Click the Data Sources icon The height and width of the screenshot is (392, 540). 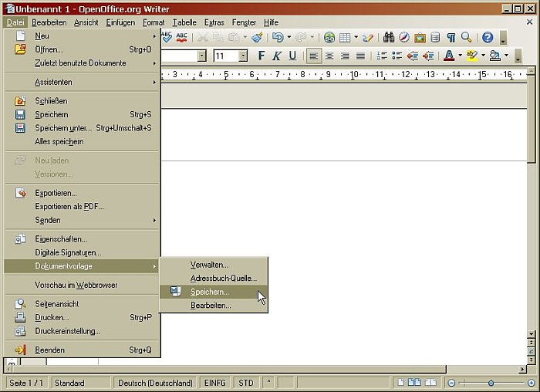click(435, 37)
